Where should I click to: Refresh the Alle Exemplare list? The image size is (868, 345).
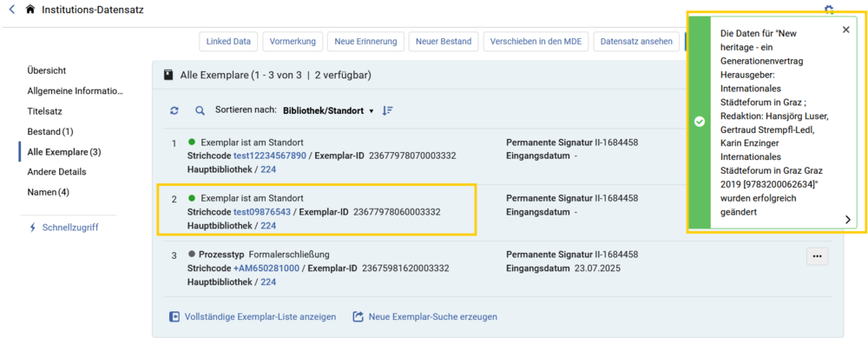click(174, 111)
